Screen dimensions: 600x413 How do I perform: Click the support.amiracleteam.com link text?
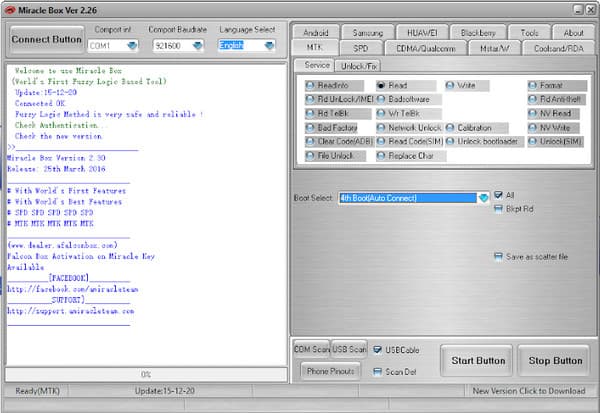(70, 311)
